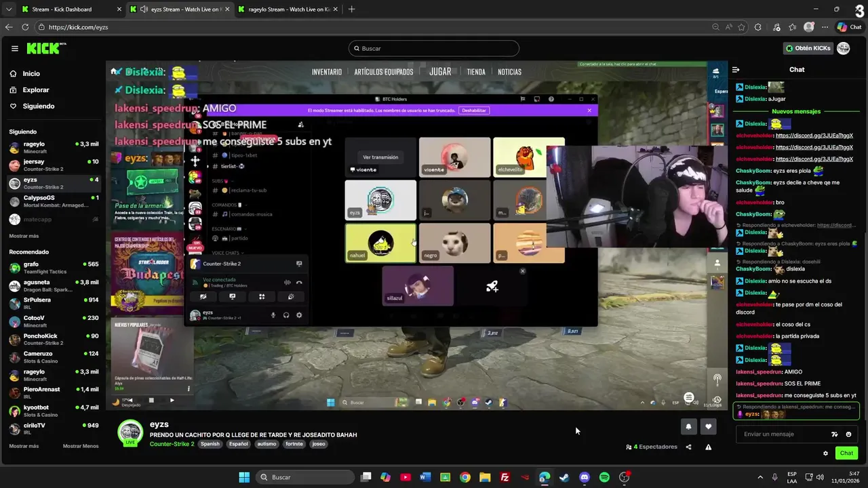This screenshot has width=868, height=488.
Task: Open the browser profile icon
Action: [x=808, y=27]
